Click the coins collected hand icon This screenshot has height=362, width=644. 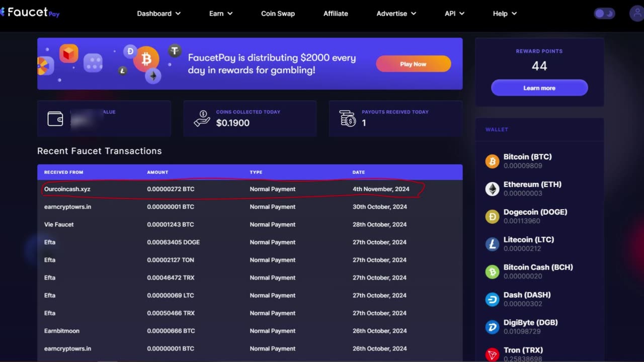tap(202, 119)
